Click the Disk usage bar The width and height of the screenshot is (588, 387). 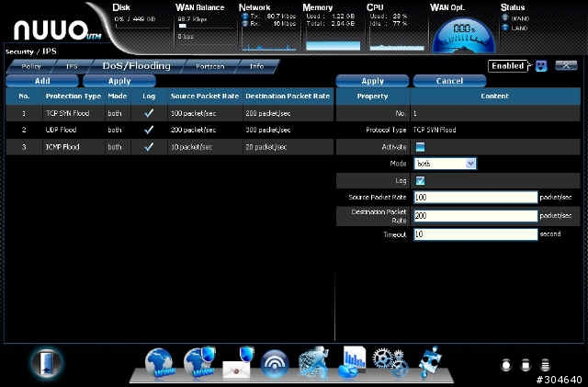tap(142, 27)
